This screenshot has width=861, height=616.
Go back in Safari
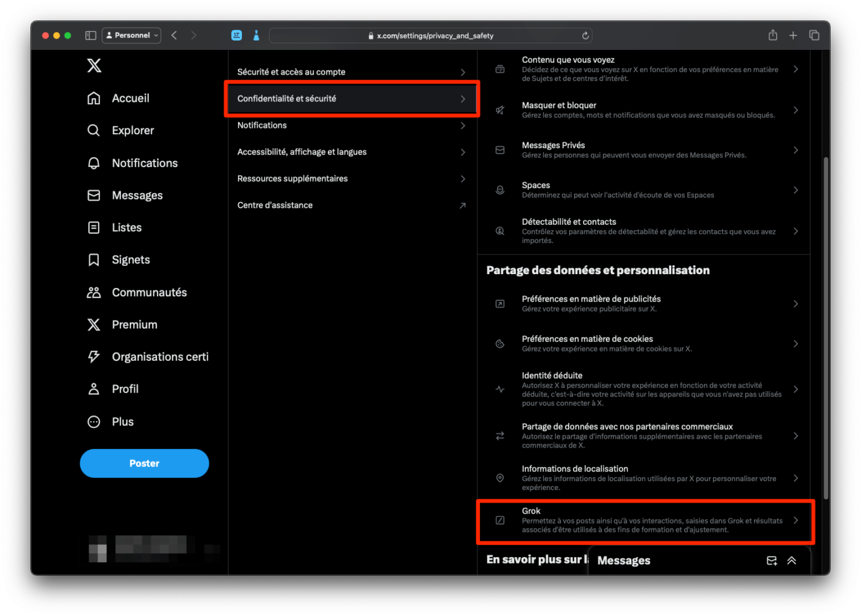174,35
